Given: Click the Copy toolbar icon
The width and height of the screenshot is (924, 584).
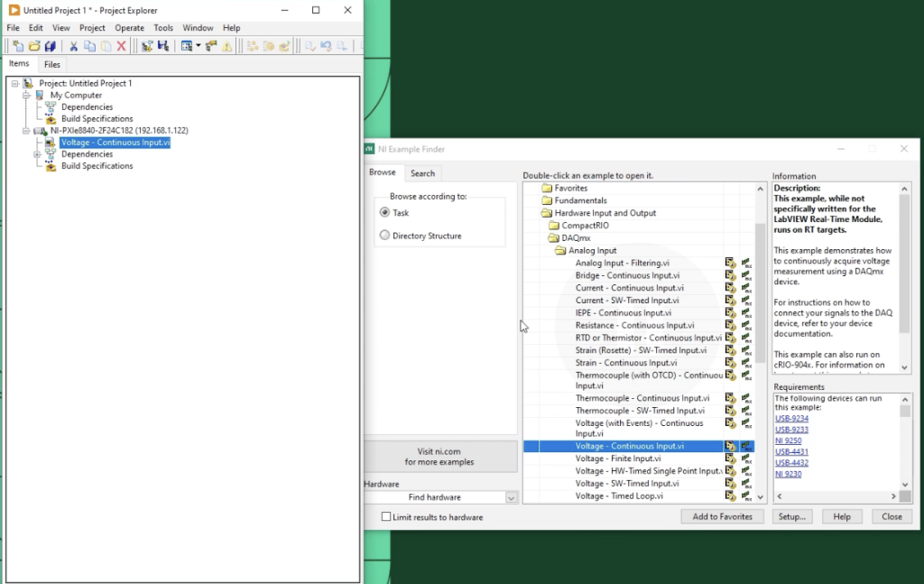Looking at the screenshot, I should tap(89, 46).
